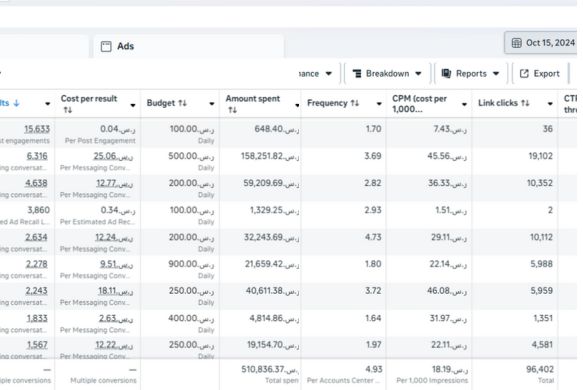This screenshot has width=583, height=390.
Task: Expand the partially visible Performance columns dropdown
Action: click(319, 74)
